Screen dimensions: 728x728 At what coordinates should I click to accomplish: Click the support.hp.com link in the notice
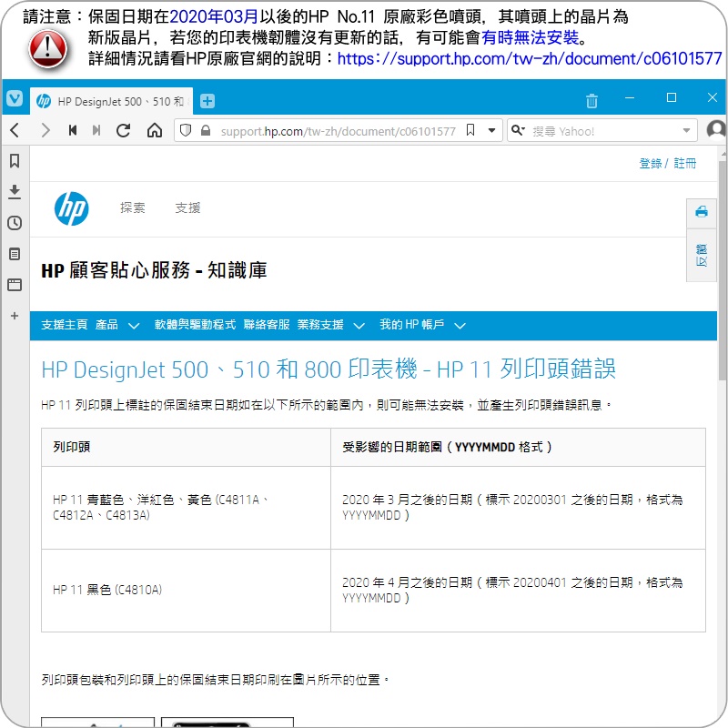[530, 58]
